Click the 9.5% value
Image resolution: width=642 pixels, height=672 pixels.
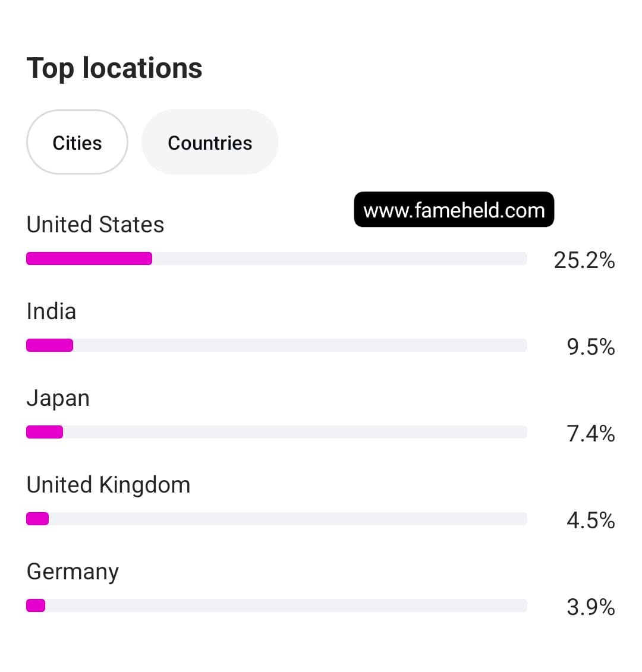tap(590, 347)
